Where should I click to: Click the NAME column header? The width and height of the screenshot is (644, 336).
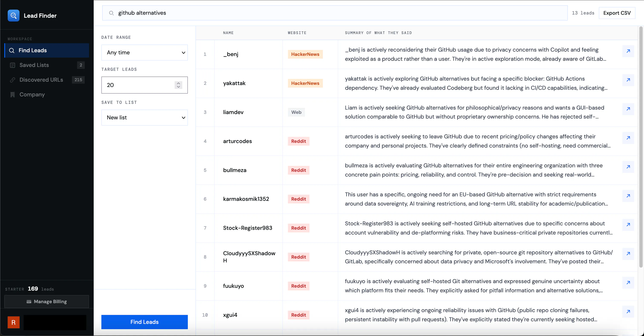[228, 33]
